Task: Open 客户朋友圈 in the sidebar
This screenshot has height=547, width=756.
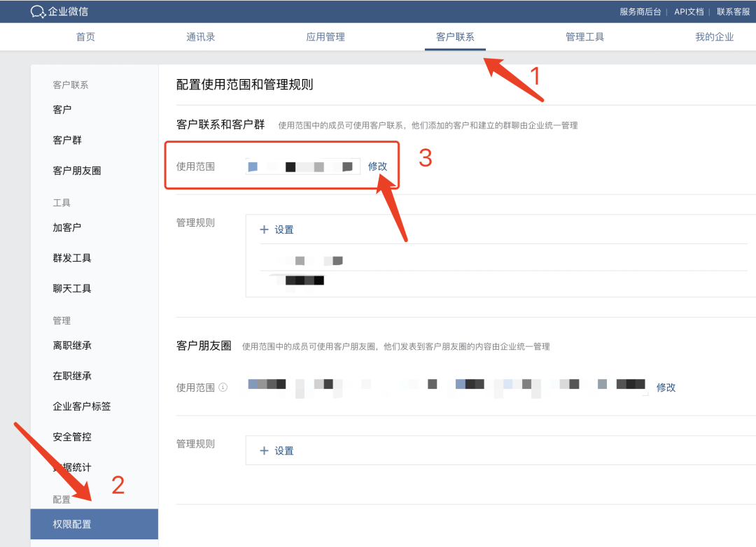Action: 77,171
